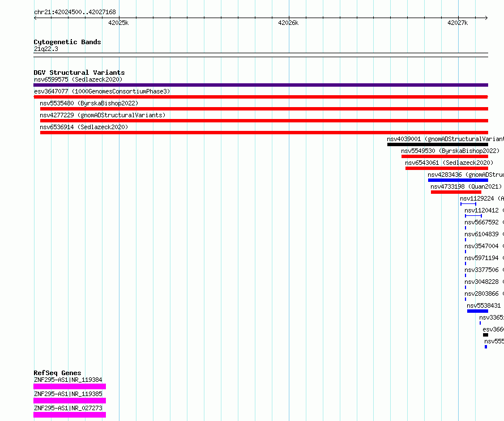Click the magenta ZNF295-AS1|NR_119385 gene bar
504x421 pixels.
pos(70,401)
